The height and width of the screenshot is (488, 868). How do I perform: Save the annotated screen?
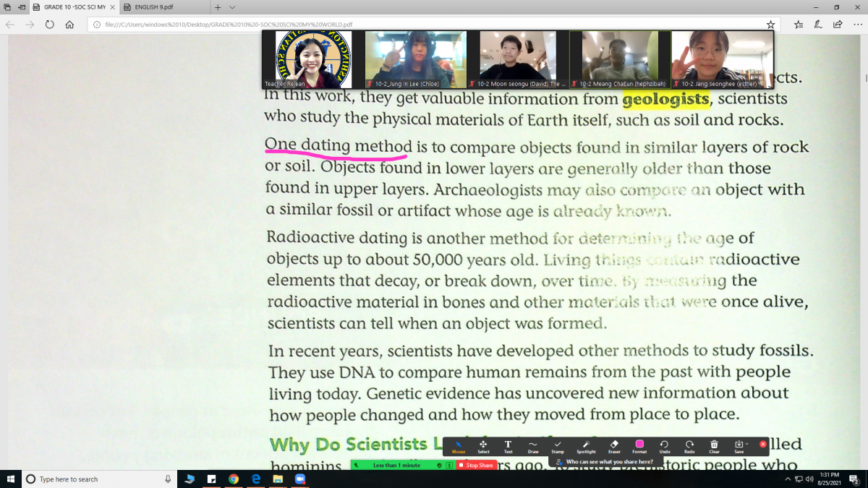(x=738, y=447)
